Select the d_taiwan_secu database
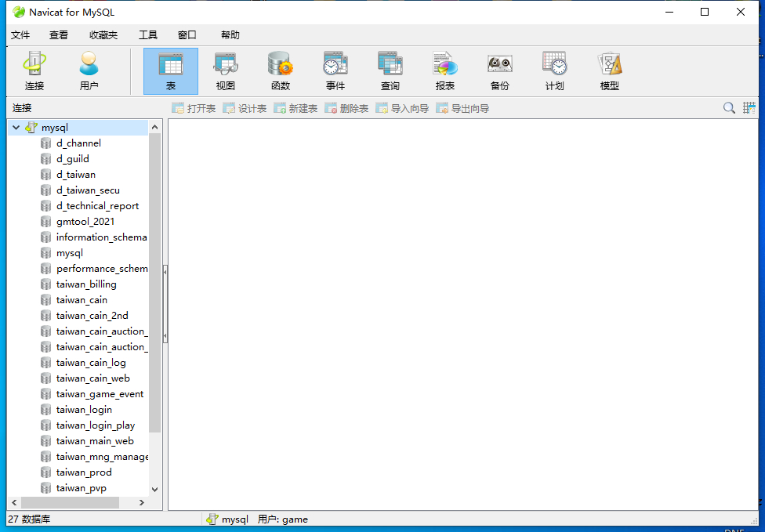This screenshot has width=765, height=532. pos(88,190)
